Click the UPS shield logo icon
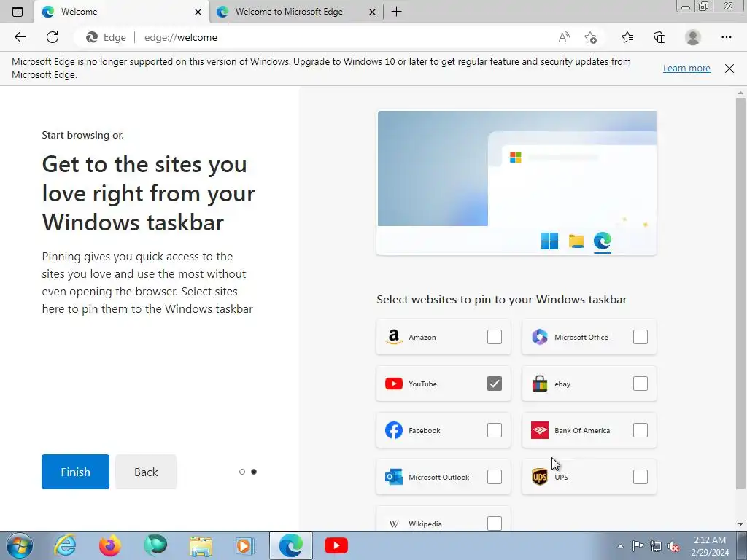Screen dimensions: 747x560 [539, 477]
